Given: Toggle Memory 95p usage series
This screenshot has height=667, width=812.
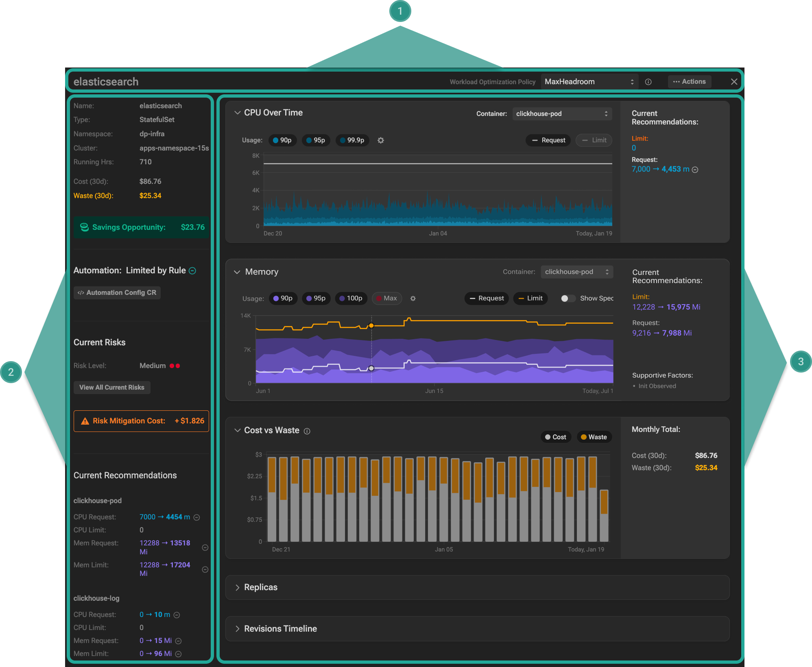Looking at the screenshot, I should tap(316, 298).
